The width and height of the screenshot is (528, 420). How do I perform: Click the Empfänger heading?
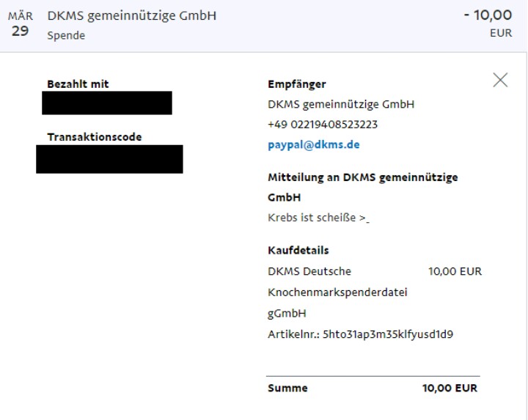coord(297,84)
